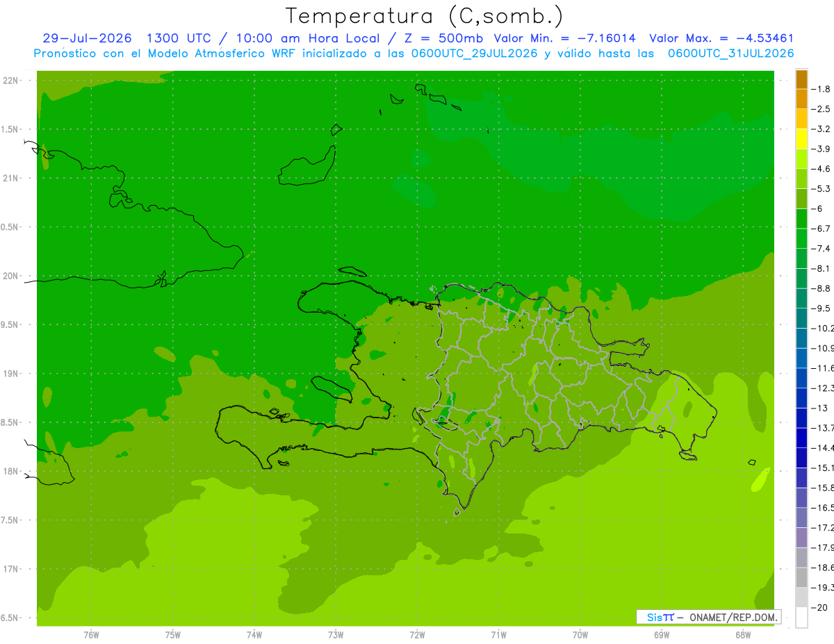Click the "Valor Max. = -4.53461" text
834x644 pixels.
(x=721, y=38)
